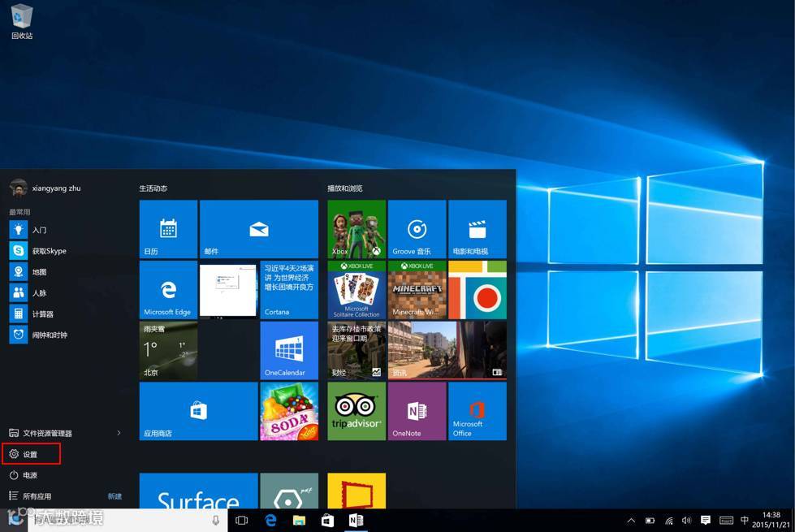Image resolution: width=795 pixels, height=532 pixels.
Task: Open the touch keyboard tray icon
Action: pos(726,521)
